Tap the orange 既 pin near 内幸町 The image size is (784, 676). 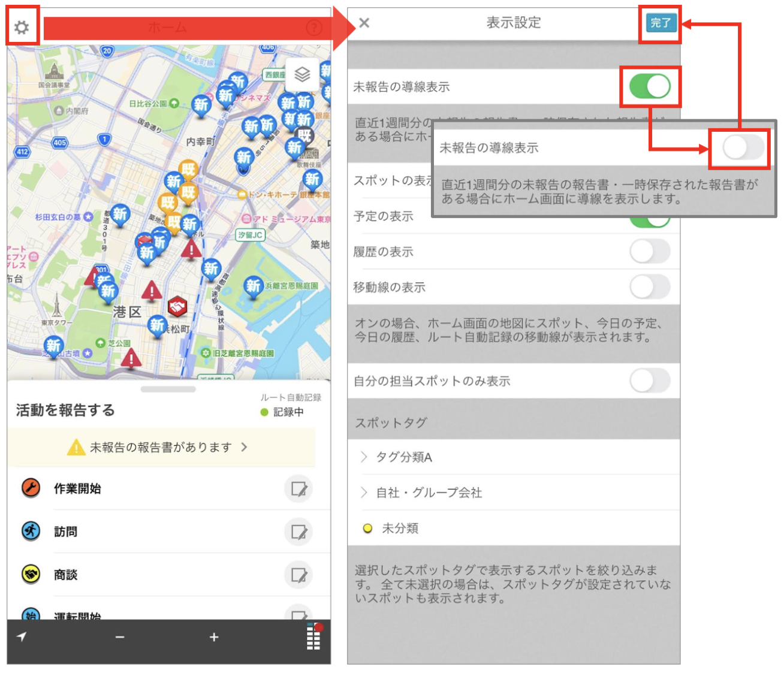pos(188,170)
